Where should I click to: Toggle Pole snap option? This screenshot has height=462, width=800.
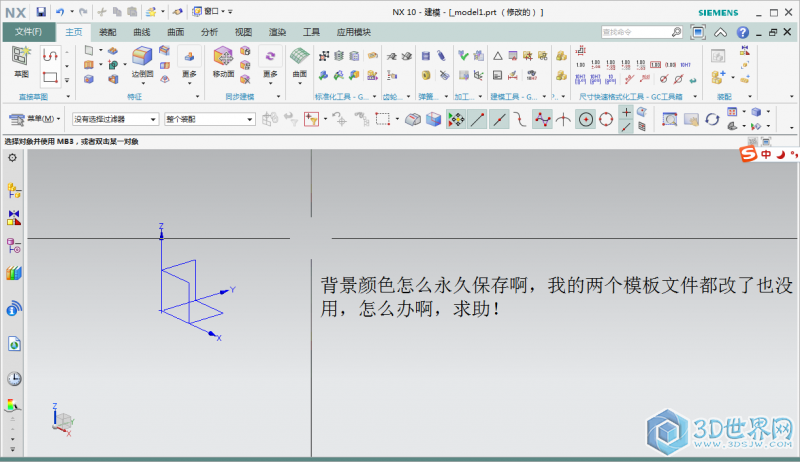tap(542, 119)
